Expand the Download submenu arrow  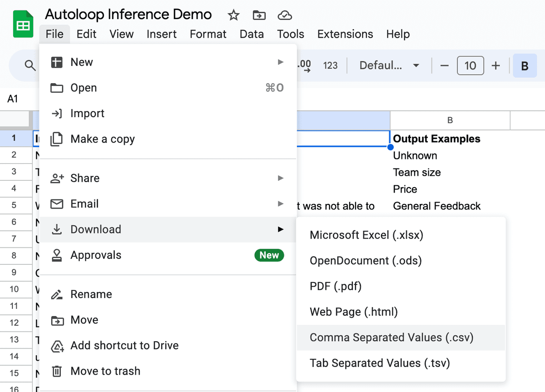tap(281, 229)
